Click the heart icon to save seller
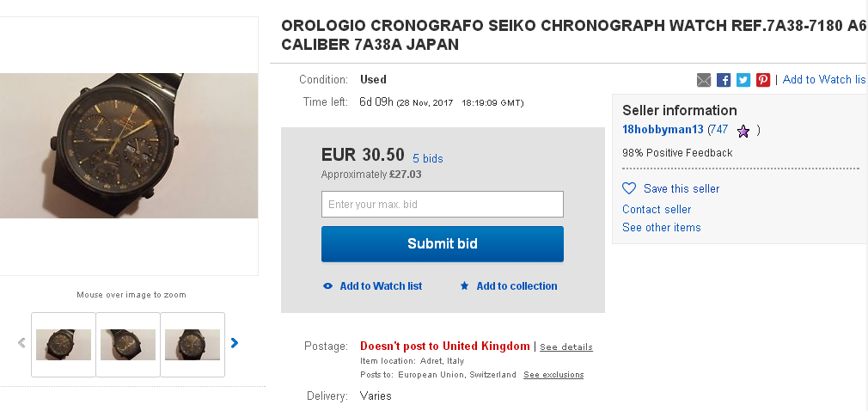The height and width of the screenshot is (411, 868). click(629, 188)
